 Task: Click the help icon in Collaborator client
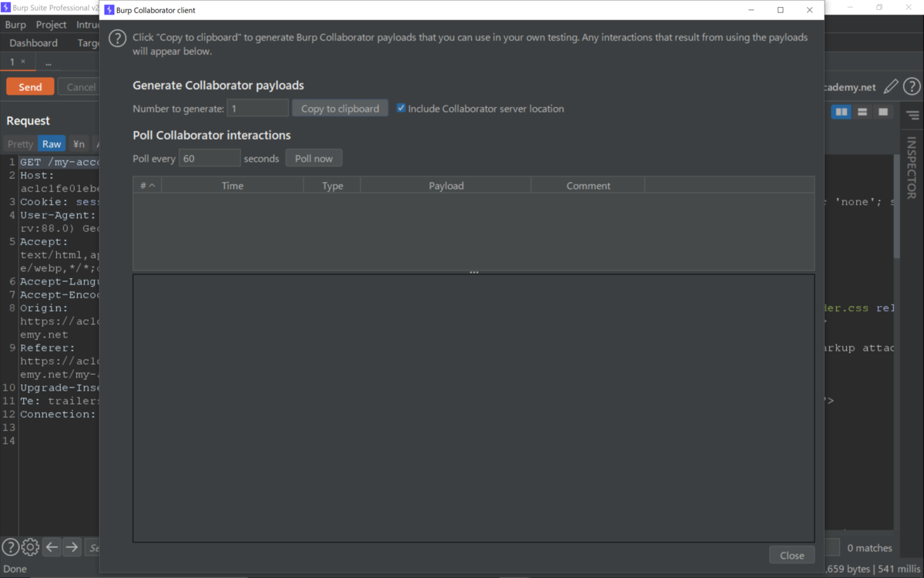[117, 39]
